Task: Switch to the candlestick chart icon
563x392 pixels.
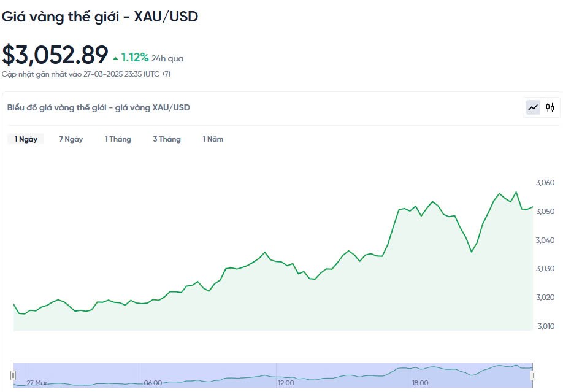Action: point(550,107)
